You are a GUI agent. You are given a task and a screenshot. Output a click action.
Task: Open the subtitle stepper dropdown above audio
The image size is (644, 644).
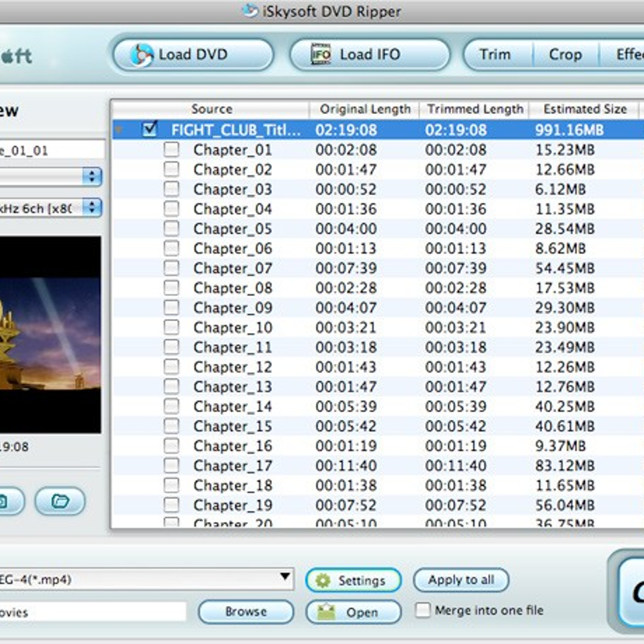92,176
